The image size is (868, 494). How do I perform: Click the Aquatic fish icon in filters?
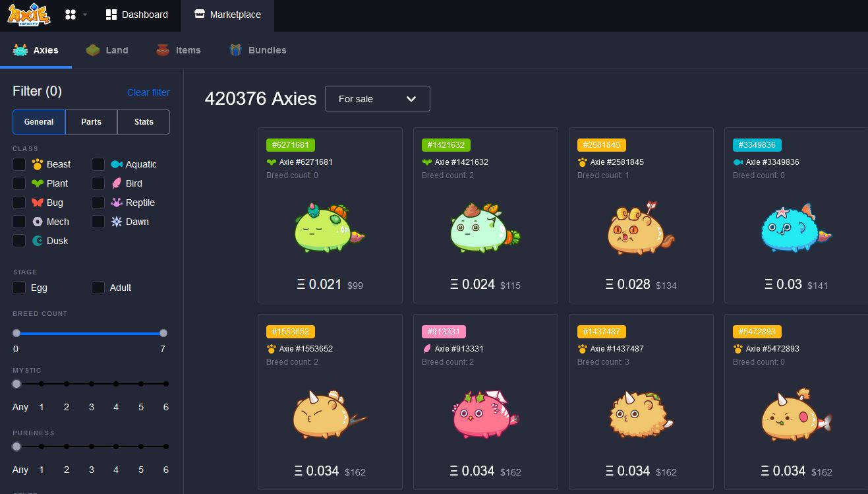(x=117, y=164)
